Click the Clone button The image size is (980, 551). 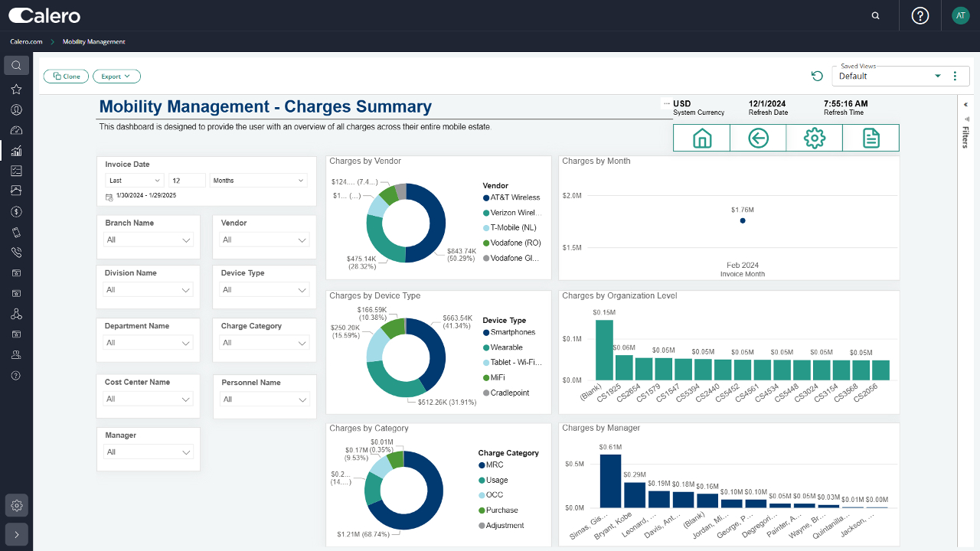pos(65,76)
